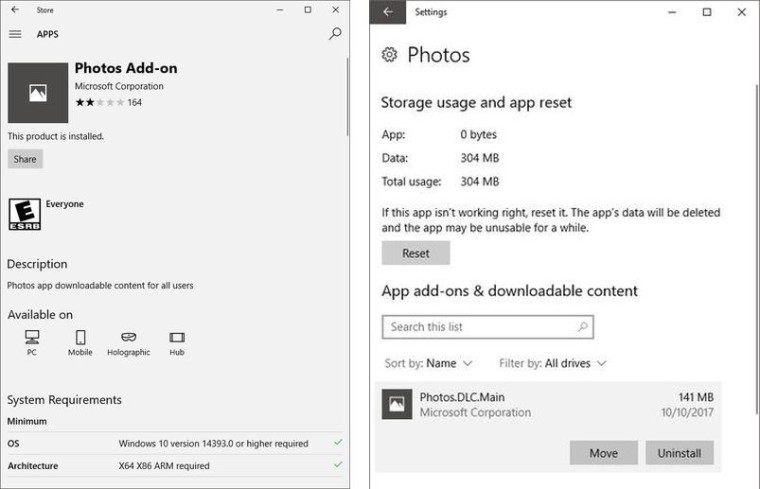Click the 'Search this list' field
Image resolution: width=760 pixels, height=489 pixels.
point(478,327)
